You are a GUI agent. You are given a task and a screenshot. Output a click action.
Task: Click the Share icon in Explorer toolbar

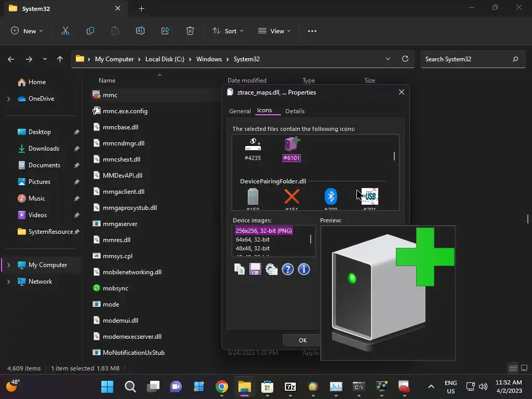[165, 31]
